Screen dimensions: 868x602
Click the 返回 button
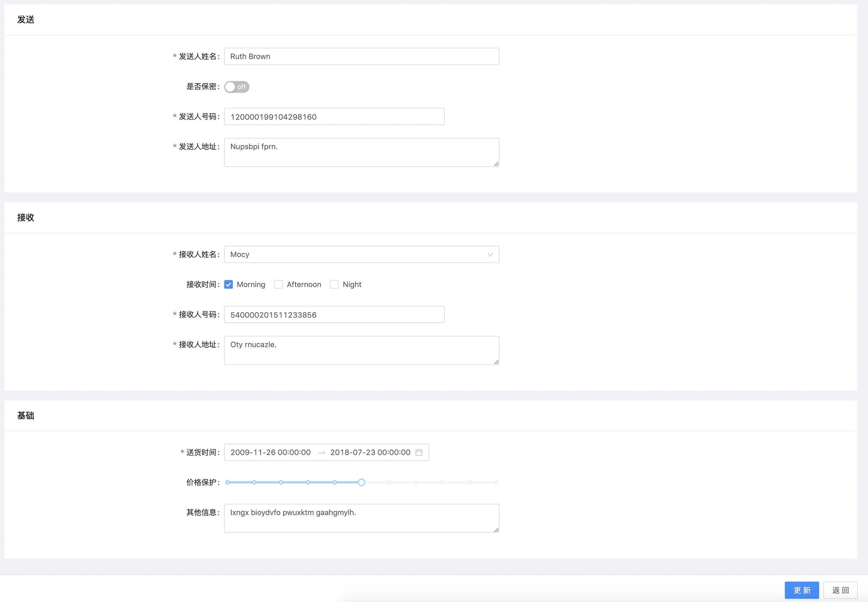click(840, 590)
